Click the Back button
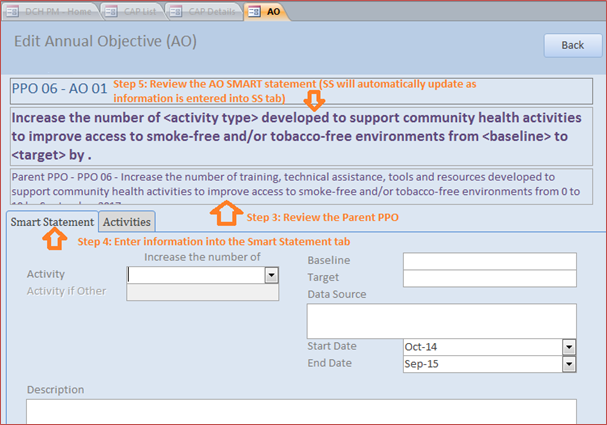The image size is (607, 425). click(x=573, y=45)
